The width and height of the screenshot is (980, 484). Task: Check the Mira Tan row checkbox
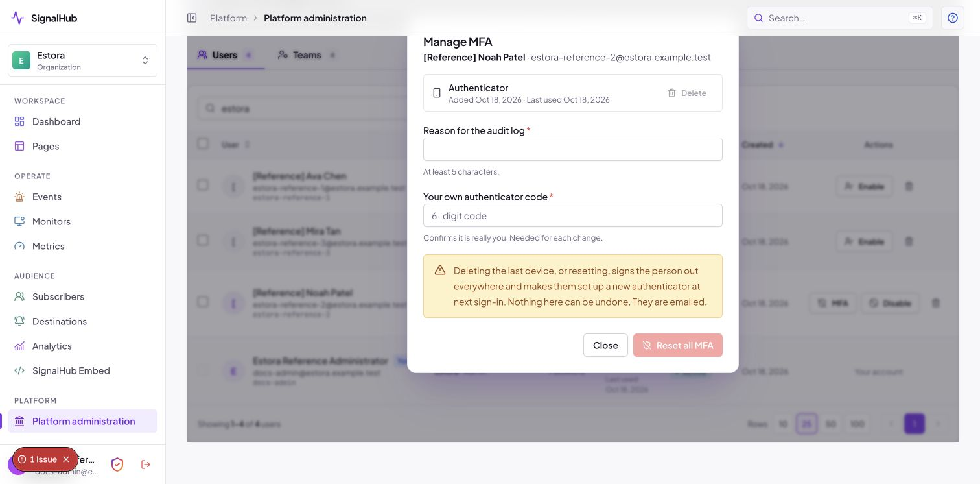click(203, 240)
